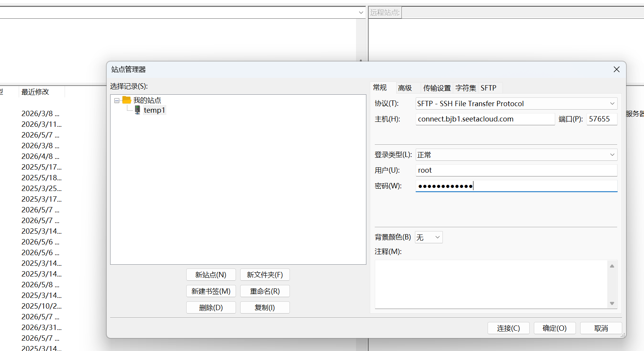
Task: Click the 复制(I) button
Action: [265, 307]
